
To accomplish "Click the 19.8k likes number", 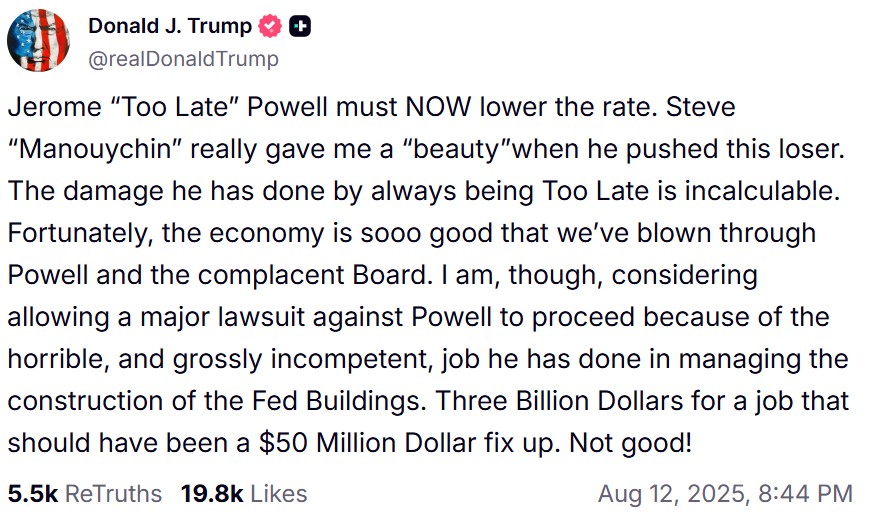I will [x=212, y=494].
